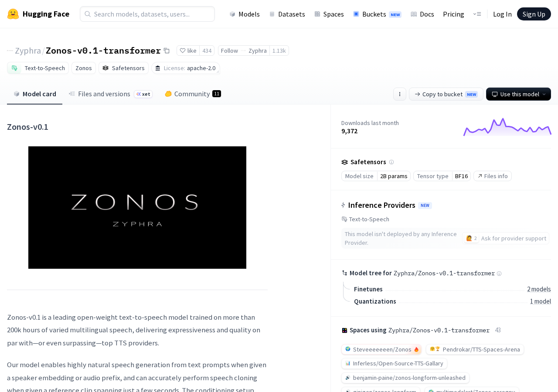
Task: Open Files info
Action: [493, 176]
